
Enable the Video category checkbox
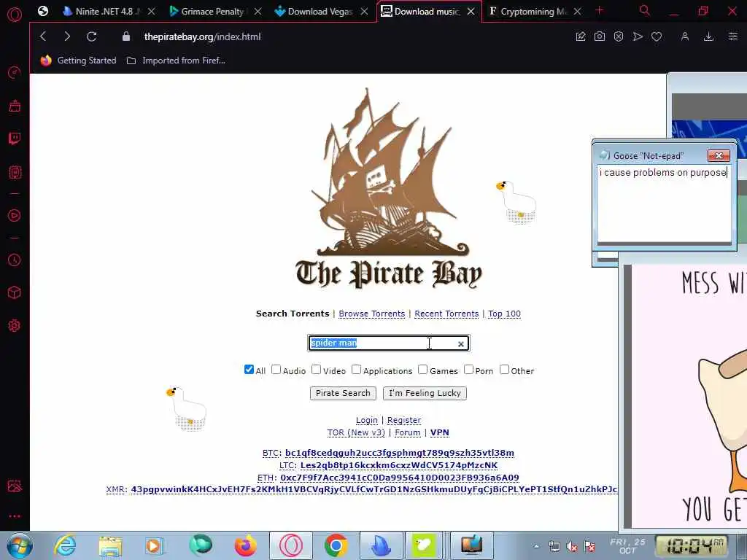[316, 370]
